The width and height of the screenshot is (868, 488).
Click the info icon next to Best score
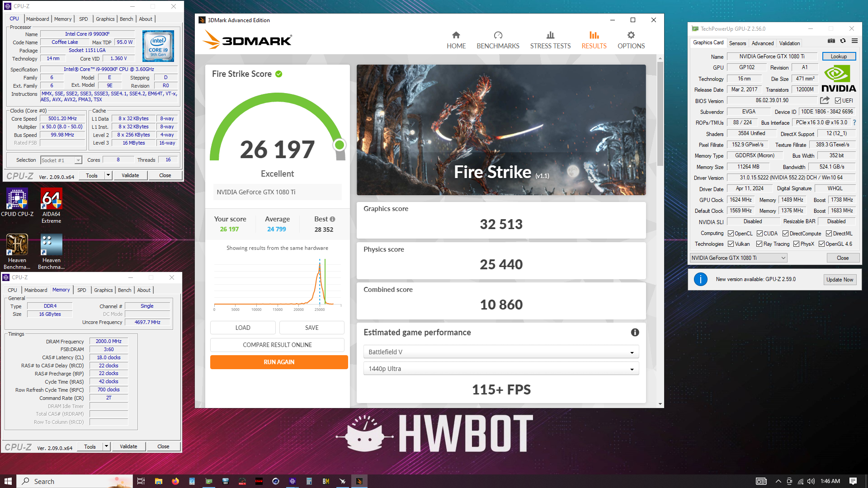(x=332, y=219)
